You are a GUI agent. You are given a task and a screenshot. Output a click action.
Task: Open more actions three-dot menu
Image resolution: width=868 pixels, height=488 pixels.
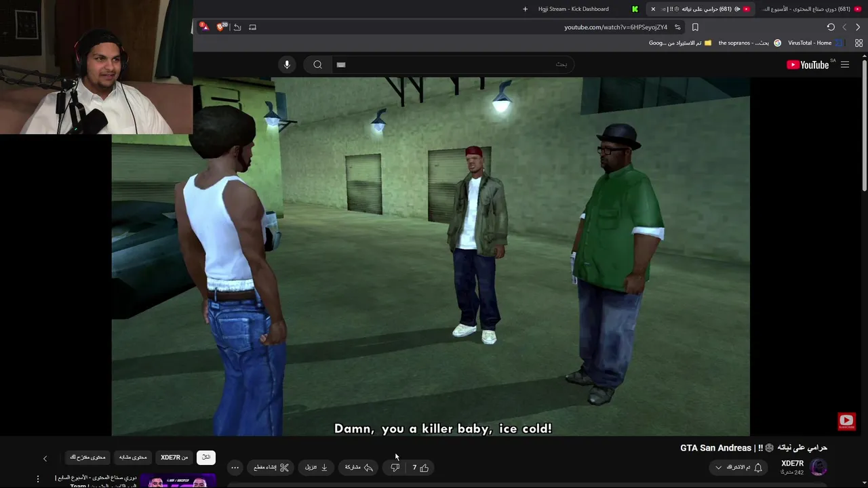[235, 468]
